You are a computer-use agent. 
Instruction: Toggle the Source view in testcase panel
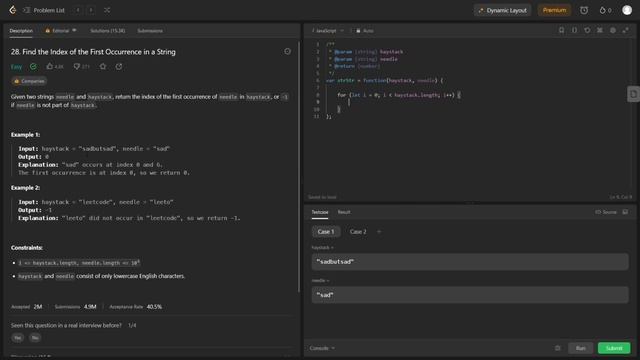pyautogui.click(x=606, y=212)
